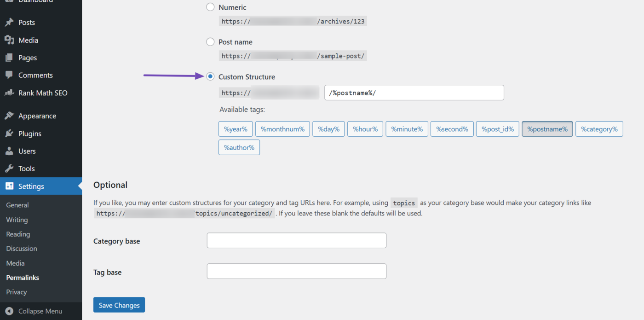Click the 'Post name' label text

pyautogui.click(x=236, y=42)
